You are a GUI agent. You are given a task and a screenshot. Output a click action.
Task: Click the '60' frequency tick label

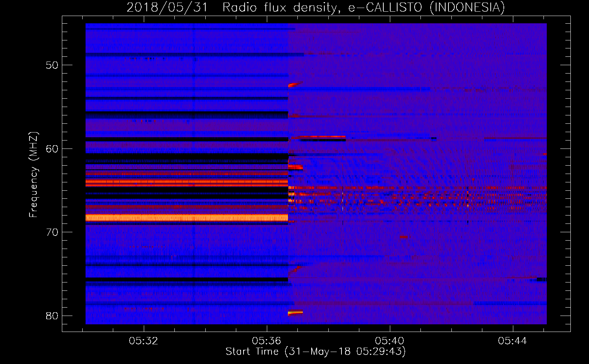(x=52, y=149)
